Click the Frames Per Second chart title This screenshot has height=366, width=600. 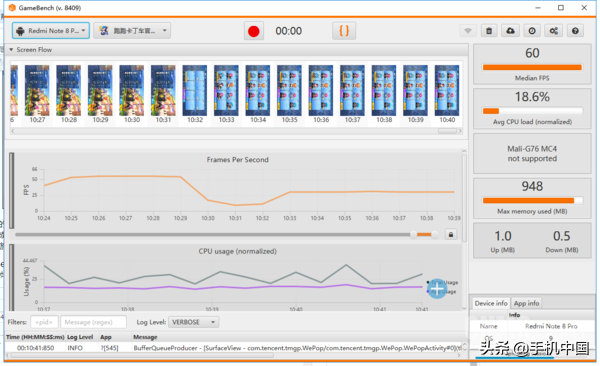tap(237, 160)
